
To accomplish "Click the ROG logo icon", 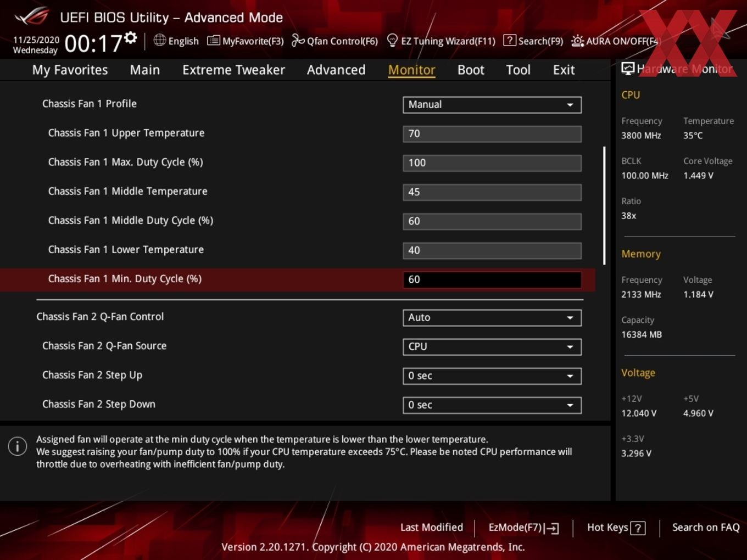I will click(32, 16).
